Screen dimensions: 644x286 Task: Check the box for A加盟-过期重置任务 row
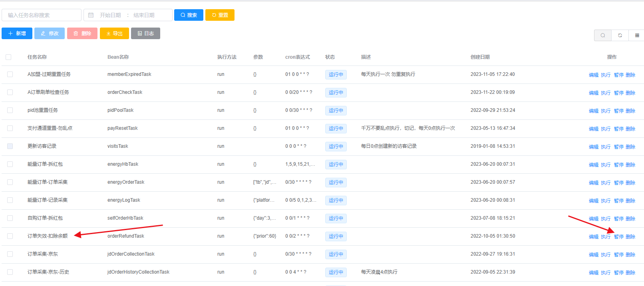pyautogui.click(x=10, y=74)
